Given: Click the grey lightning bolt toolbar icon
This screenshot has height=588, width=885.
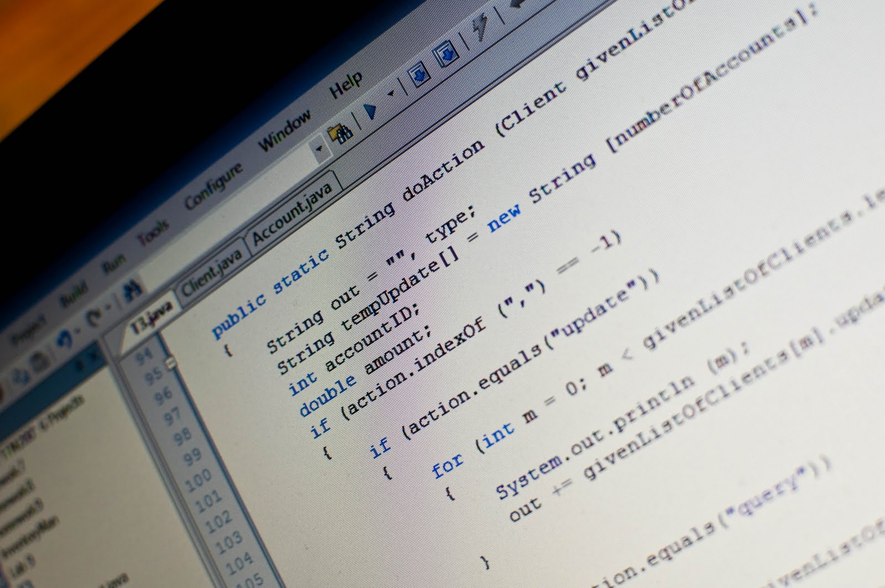Looking at the screenshot, I should (481, 28).
